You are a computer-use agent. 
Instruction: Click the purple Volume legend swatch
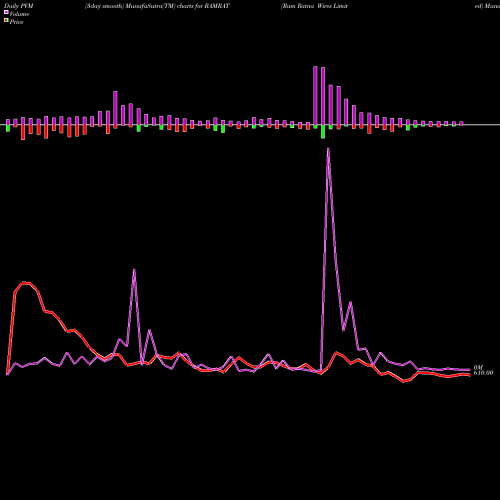pyautogui.click(x=6, y=12)
